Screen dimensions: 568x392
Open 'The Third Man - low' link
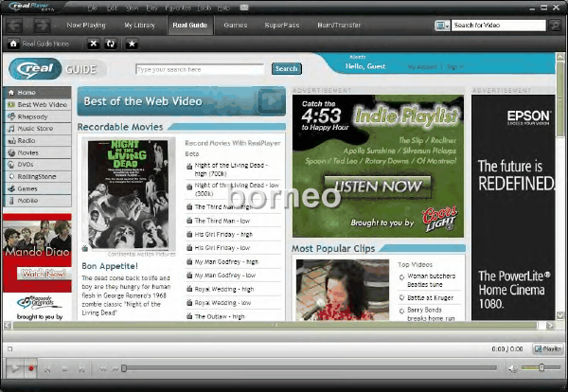pyautogui.click(x=222, y=221)
